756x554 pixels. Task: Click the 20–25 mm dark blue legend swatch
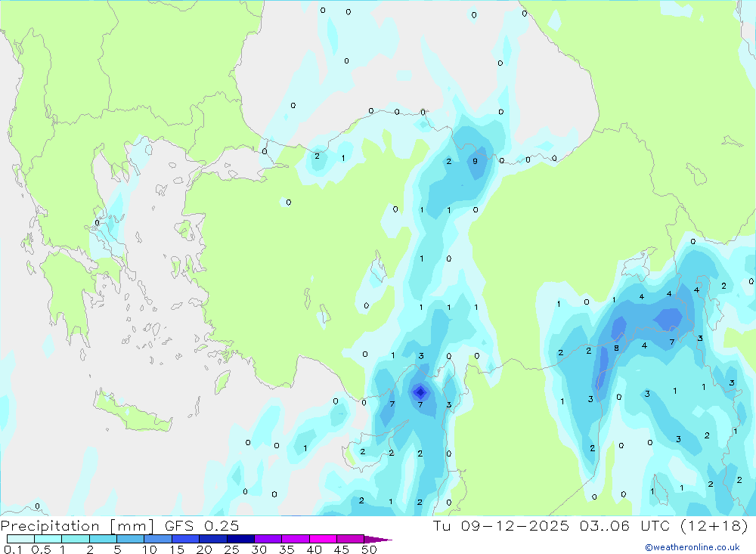213,539
